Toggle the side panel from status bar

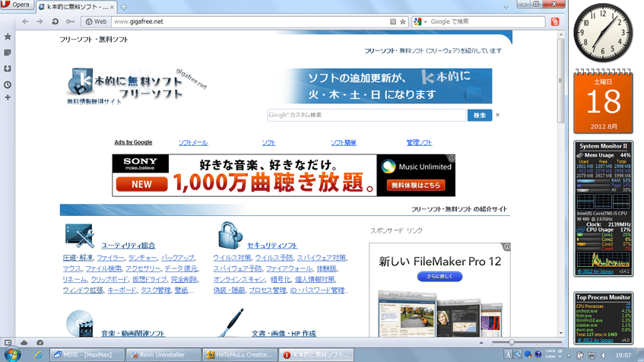[x=8, y=342]
